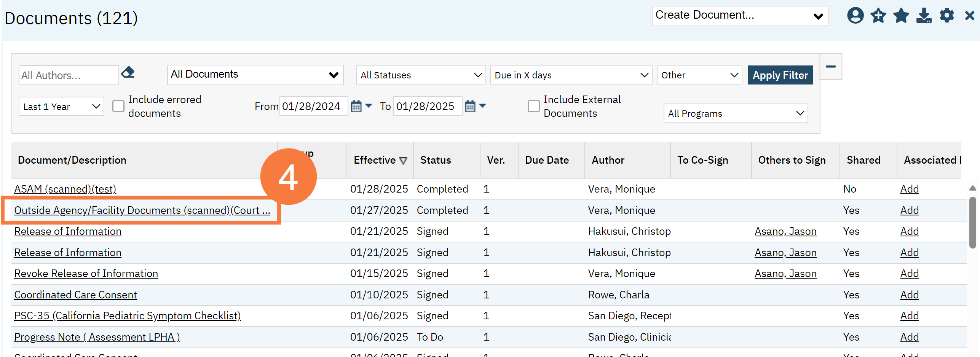Expand the All Statuses dropdown
This screenshot has width=980, height=357.
(x=421, y=75)
